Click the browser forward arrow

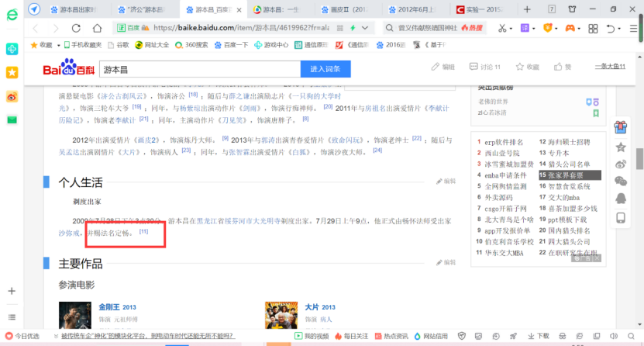56,29
